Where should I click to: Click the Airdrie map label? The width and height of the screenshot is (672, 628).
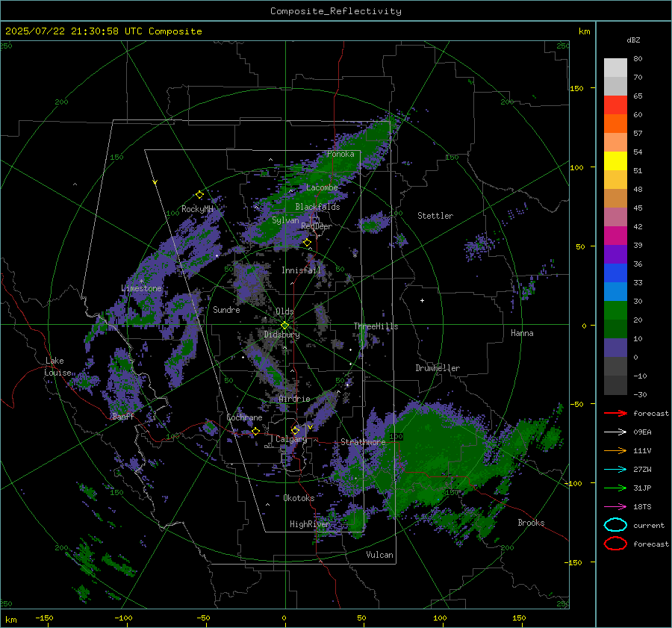[x=294, y=399]
